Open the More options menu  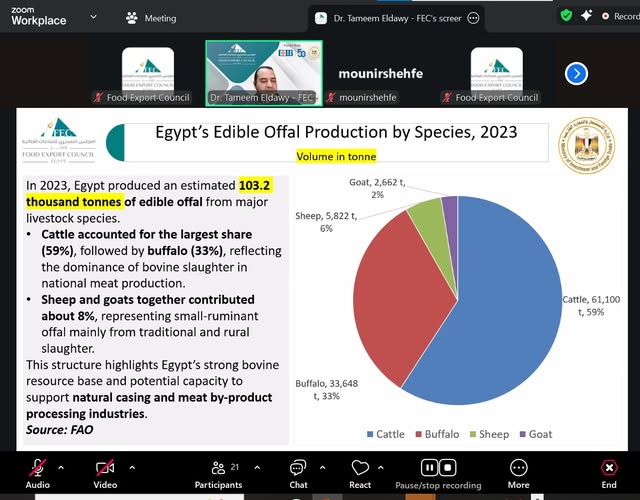[518, 468]
